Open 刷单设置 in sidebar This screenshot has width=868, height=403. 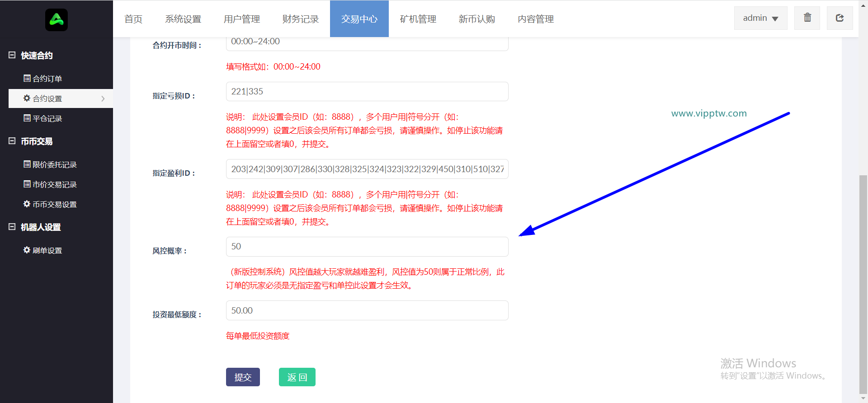[x=61, y=250]
